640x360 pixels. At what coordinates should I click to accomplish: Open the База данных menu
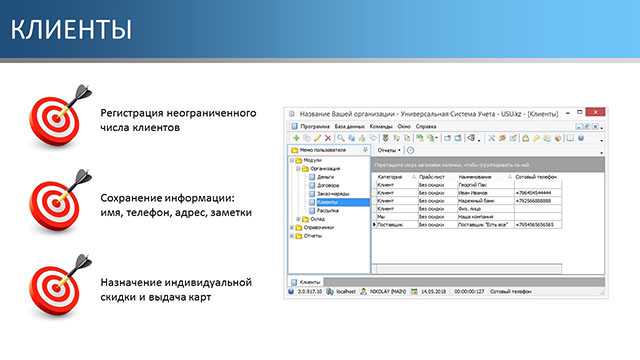tap(349, 127)
